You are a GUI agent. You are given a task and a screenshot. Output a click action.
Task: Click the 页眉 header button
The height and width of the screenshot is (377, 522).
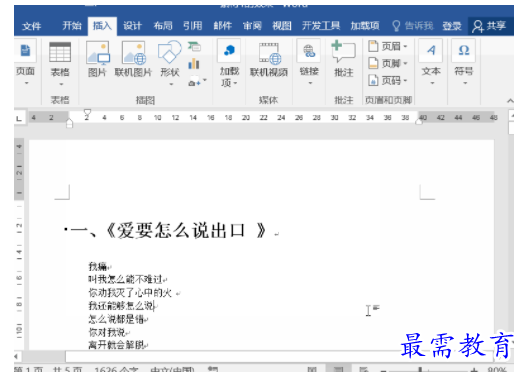pyautogui.click(x=388, y=46)
